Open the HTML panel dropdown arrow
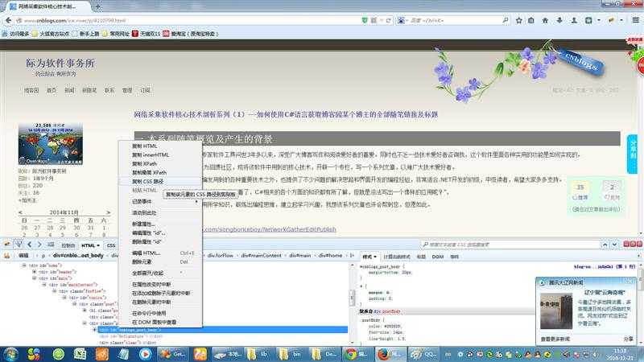The image size is (644, 362). (98, 245)
